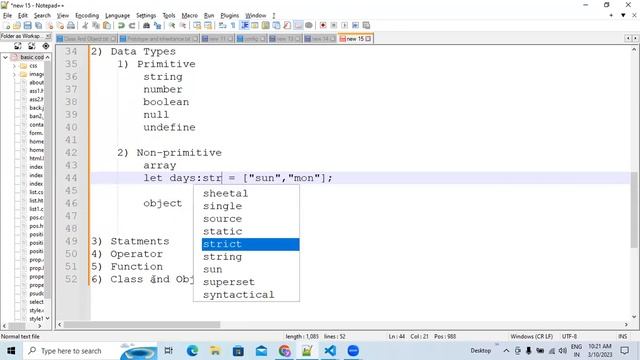Click the Open file toolbar icon
The height and width of the screenshot is (360, 640).
click(x=17, y=25)
